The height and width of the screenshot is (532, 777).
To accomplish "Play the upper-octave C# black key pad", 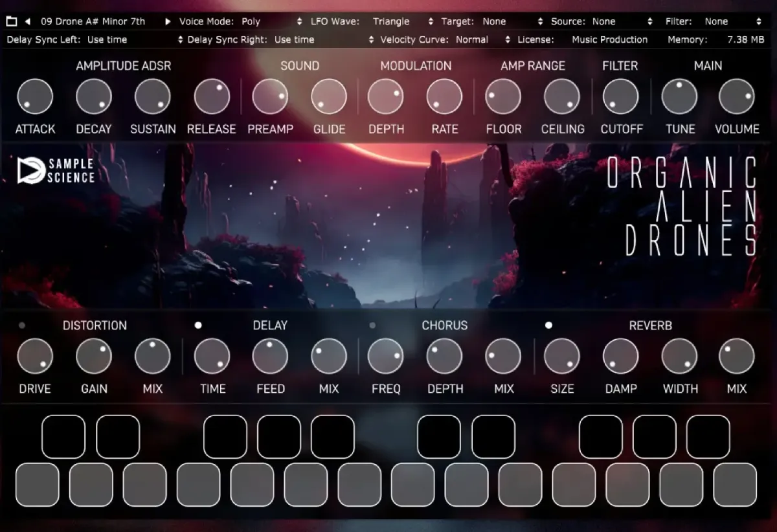I will tap(440, 437).
